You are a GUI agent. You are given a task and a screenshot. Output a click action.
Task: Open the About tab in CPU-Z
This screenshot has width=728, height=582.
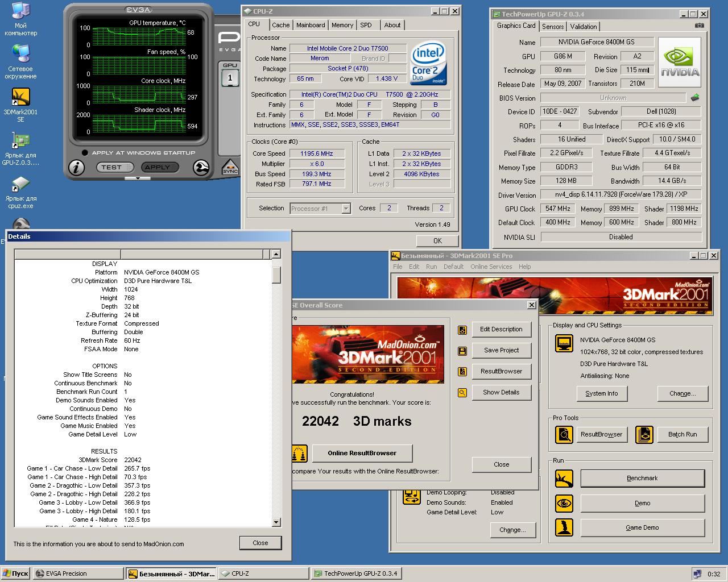[392, 25]
